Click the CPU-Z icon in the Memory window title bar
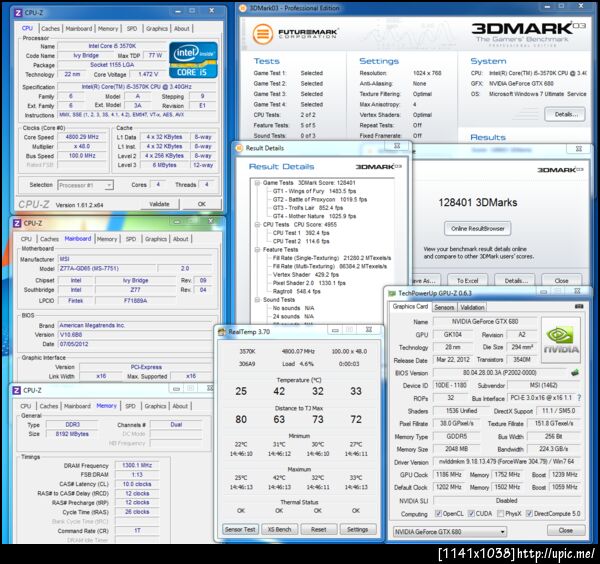Screen dimensions: 600x564 coord(16,390)
